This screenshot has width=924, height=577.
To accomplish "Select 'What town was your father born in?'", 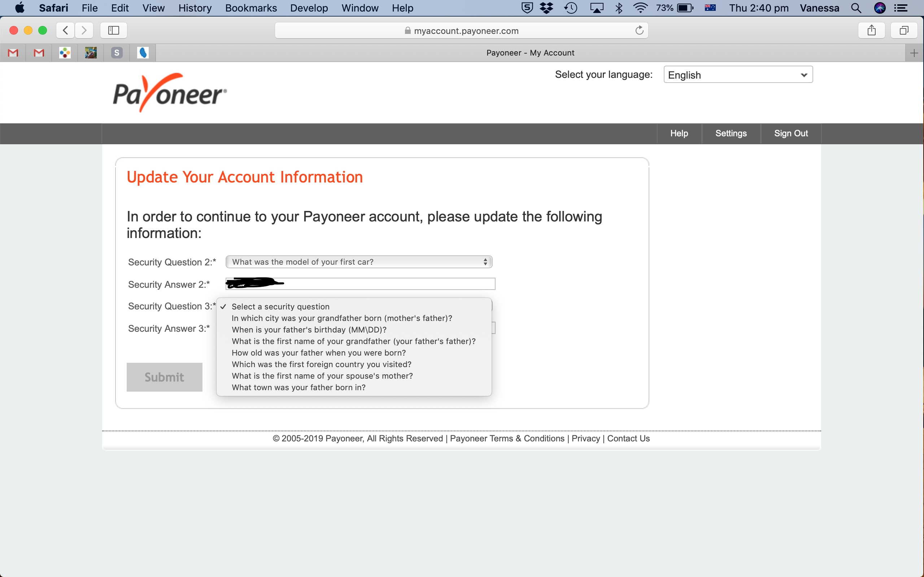I will pyautogui.click(x=298, y=387).
